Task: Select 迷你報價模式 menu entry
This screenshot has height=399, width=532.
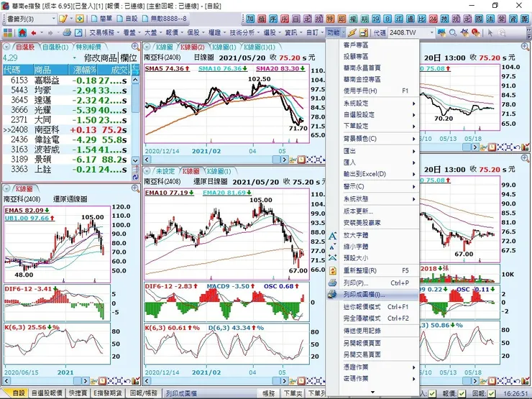Action: (x=372, y=307)
